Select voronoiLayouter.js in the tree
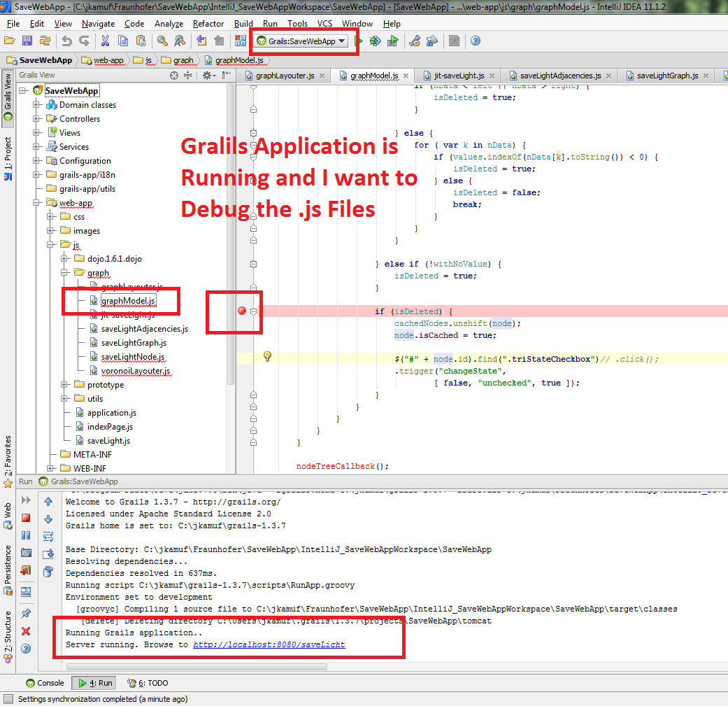 [136, 371]
